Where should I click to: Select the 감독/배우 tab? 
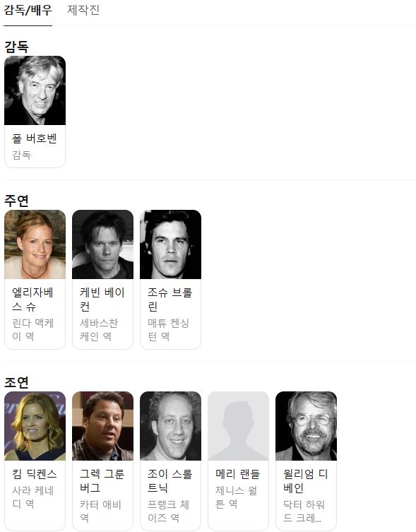pos(28,10)
